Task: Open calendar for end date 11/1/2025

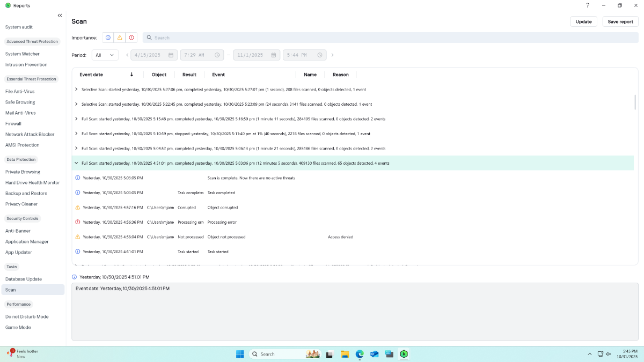Action: [x=273, y=55]
